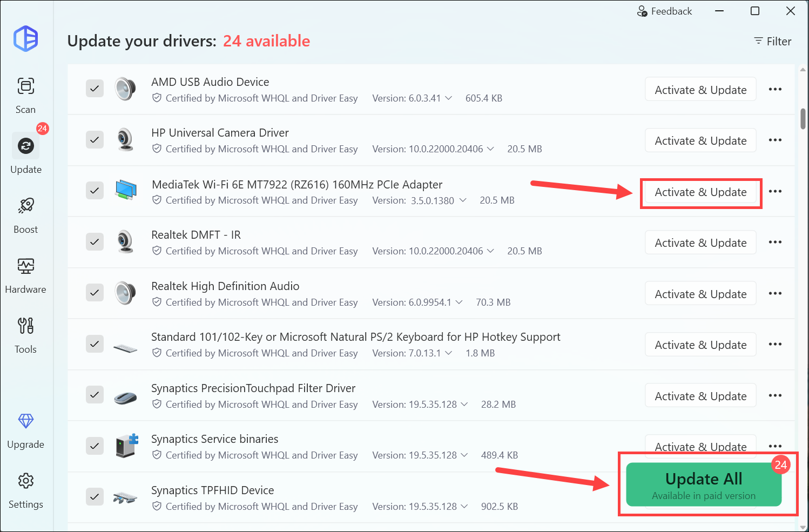Click the '70.3 MB' size of Realtek Audio

(493, 302)
